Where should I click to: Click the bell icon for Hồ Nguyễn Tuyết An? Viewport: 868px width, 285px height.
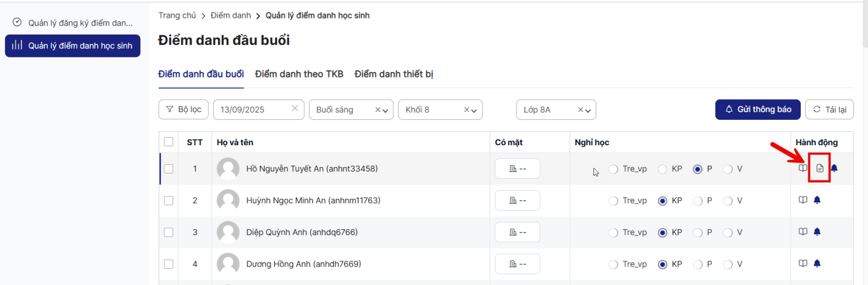click(x=834, y=169)
